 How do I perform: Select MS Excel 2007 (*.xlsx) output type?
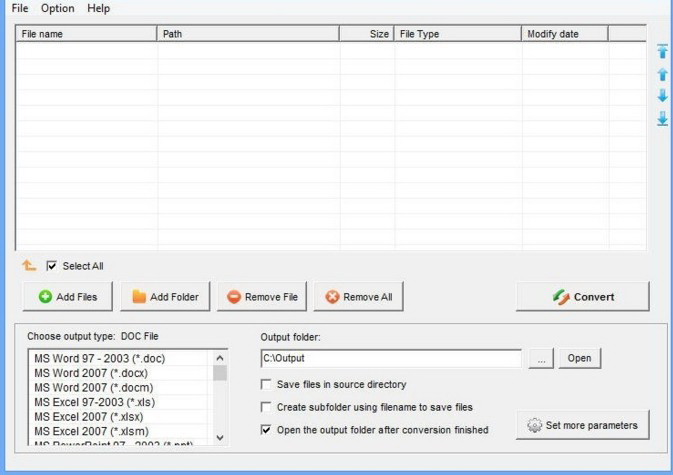(120, 417)
